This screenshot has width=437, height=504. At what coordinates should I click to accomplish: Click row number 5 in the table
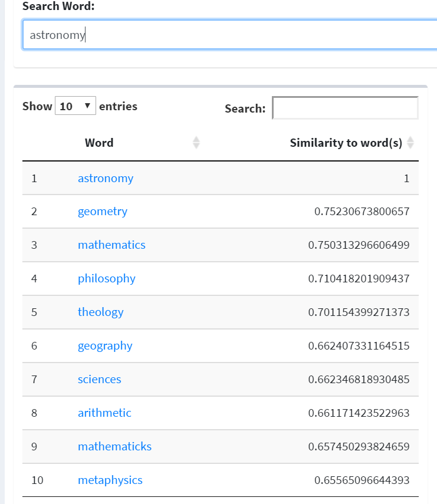pyautogui.click(x=34, y=312)
